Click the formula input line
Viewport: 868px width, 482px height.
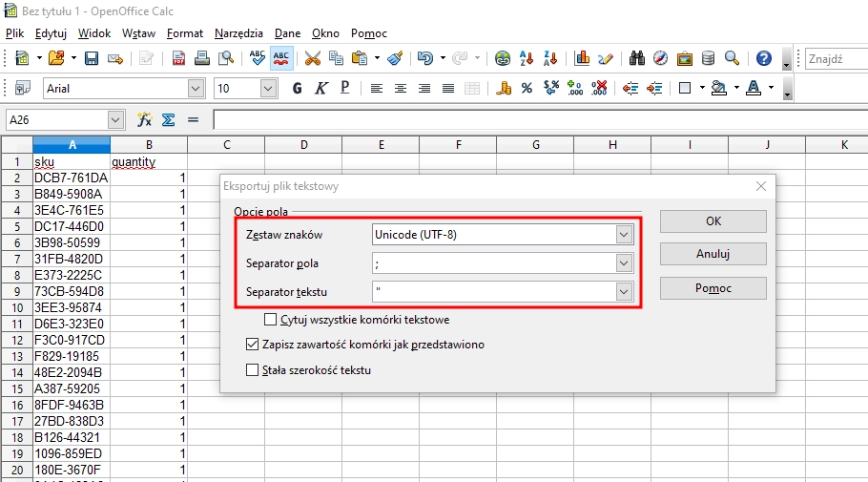point(534,120)
